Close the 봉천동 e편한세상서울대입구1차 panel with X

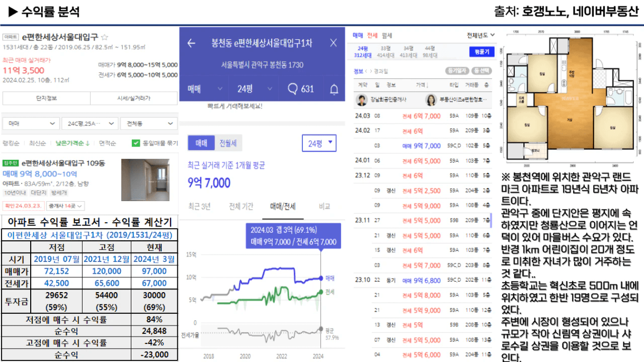tap(333, 43)
